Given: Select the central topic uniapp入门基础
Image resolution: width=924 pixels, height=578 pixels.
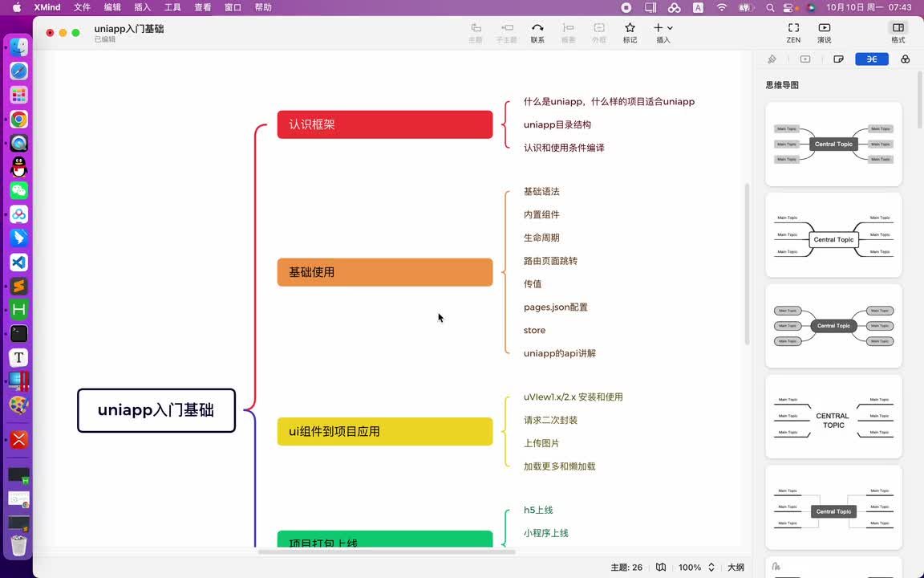Looking at the screenshot, I should tap(156, 410).
